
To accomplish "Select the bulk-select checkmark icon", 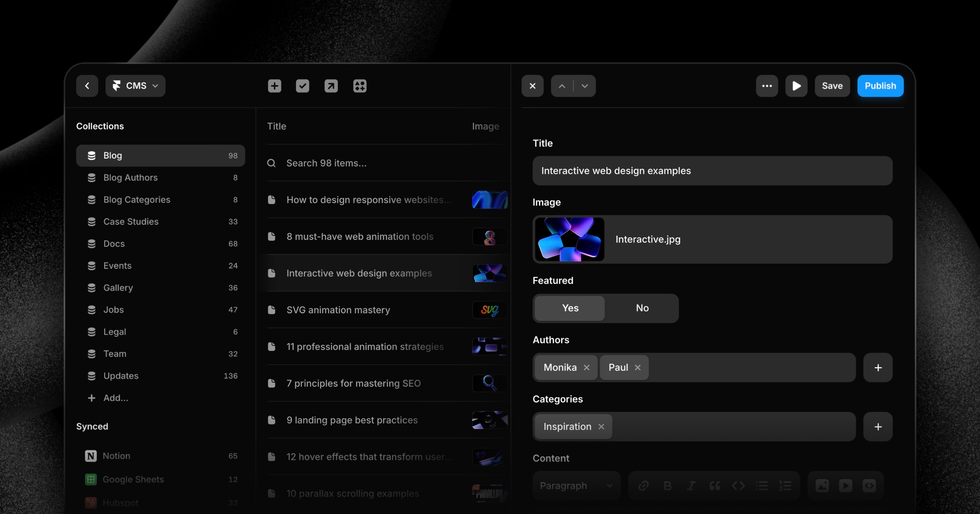I will pyautogui.click(x=302, y=86).
